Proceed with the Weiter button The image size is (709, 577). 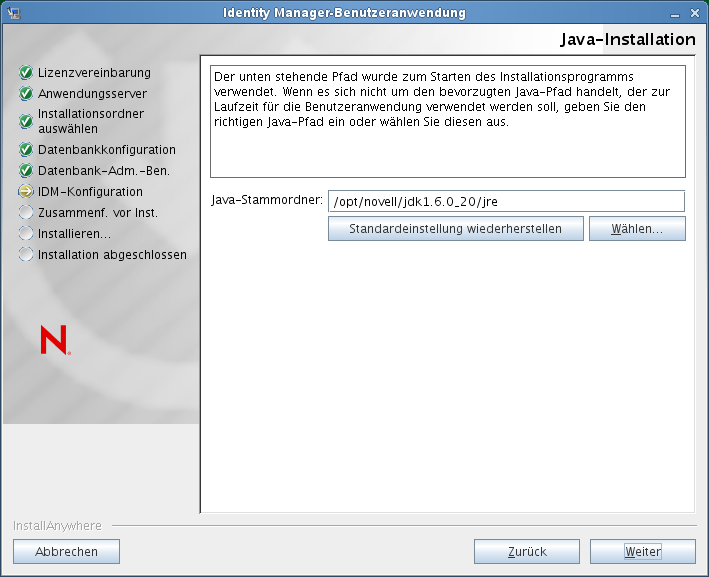[643, 552]
